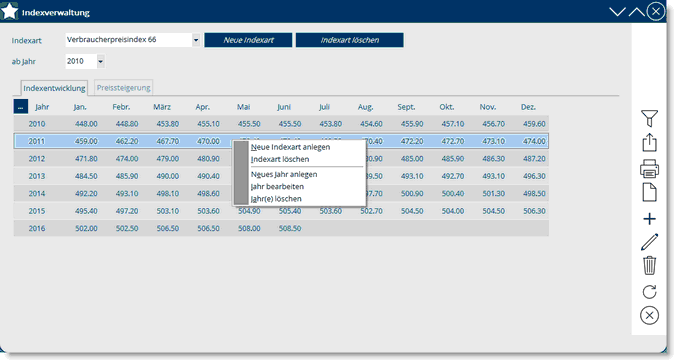Click the Jahr column header

pyautogui.click(x=42, y=107)
